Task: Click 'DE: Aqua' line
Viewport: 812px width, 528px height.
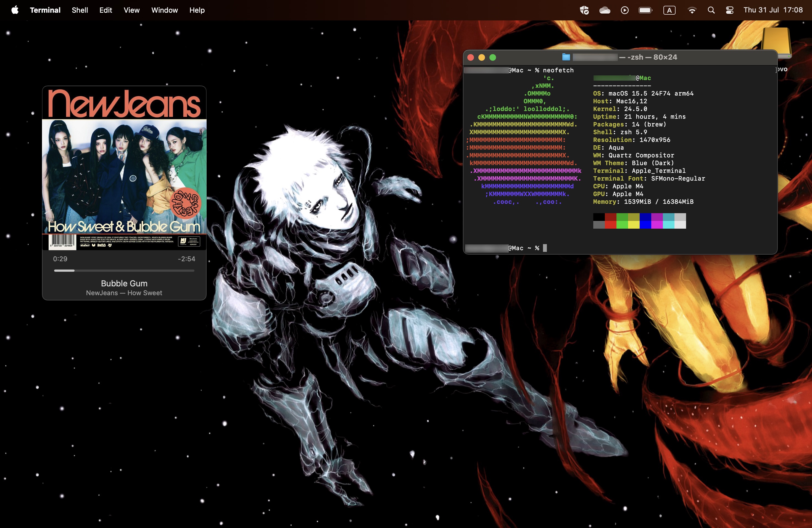Action: click(x=608, y=147)
